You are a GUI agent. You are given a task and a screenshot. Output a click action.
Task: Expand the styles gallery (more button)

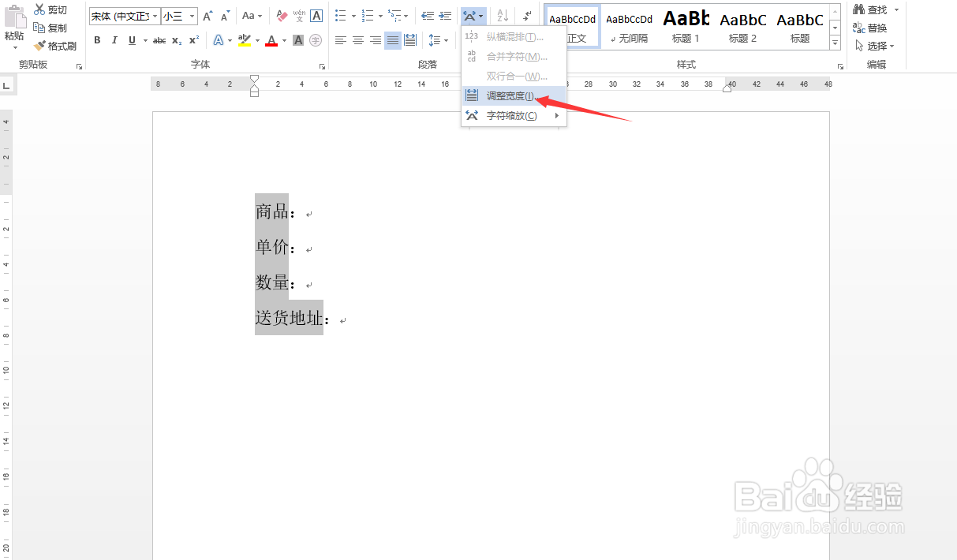pyautogui.click(x=836, y=41)
